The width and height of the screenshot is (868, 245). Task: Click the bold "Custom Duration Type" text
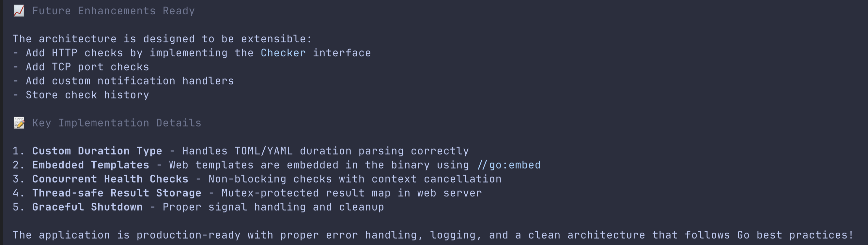(x=97, y=151)
